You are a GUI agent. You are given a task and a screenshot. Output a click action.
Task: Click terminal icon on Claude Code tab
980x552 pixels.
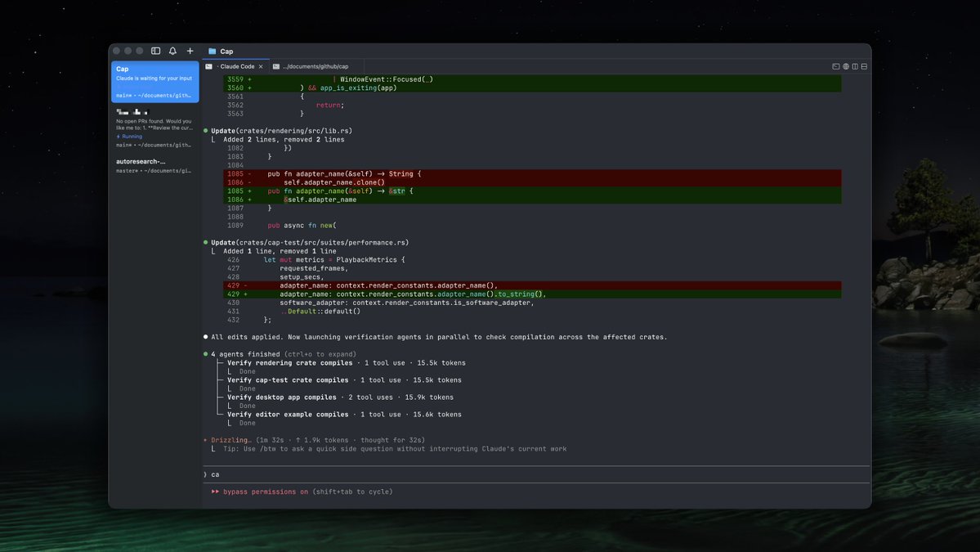[x=208, y=66]
